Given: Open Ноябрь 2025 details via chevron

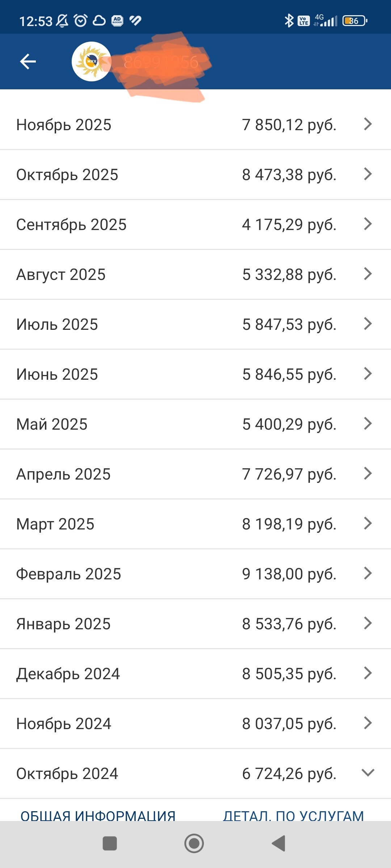Looking at the screenshot, I should pos(368,124).
